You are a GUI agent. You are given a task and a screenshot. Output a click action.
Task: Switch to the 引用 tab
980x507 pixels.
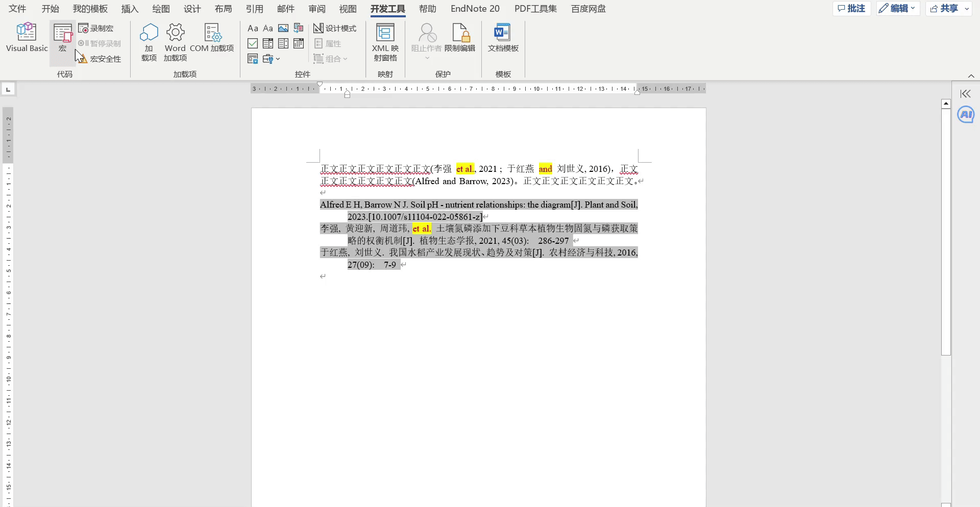pyautogui.click(x=254, y=9)
